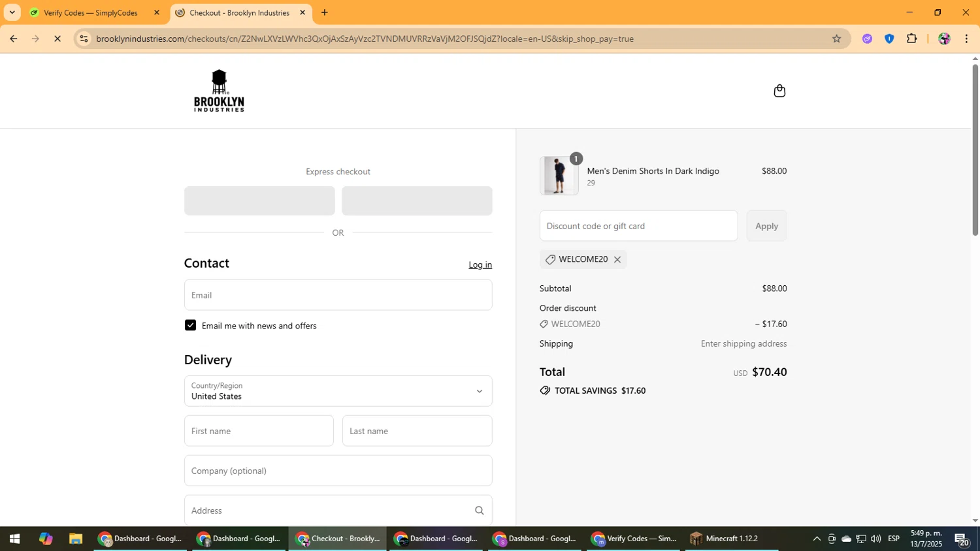Click the first express checkout placeholder button
Screen dimensions: 980x551
pyautogui.click(x=259, y=200)
